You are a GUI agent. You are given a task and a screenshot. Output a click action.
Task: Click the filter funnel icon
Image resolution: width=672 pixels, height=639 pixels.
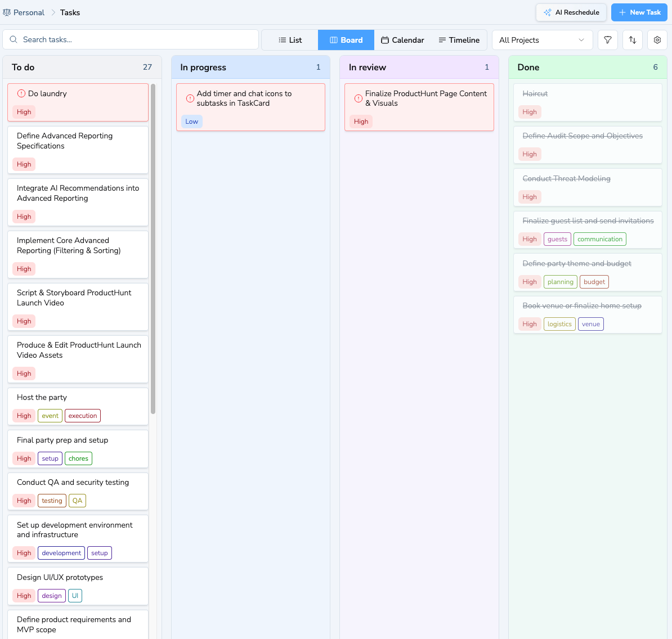pyautogui.click(x=607, y=40)
